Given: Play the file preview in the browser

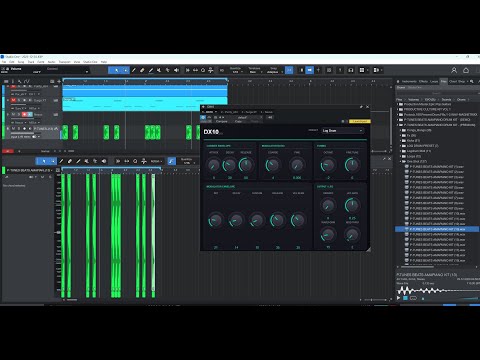Looking at the screenshot, I should 399,298.
